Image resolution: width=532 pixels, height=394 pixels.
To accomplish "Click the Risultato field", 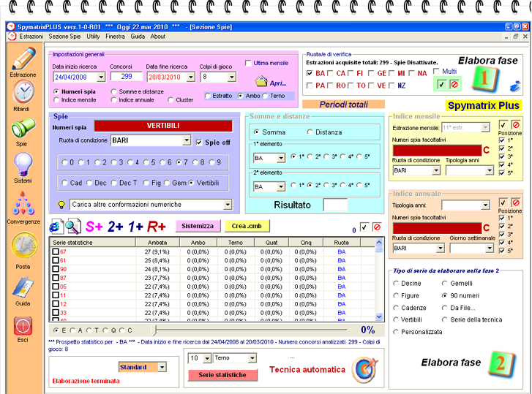I will [335, 205].
